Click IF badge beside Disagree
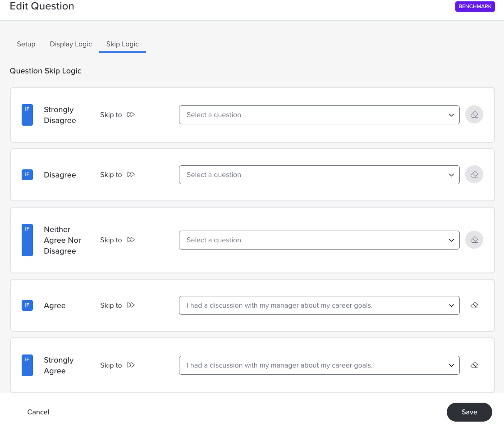This screenshot has width=504, height=427. [27, 174]
